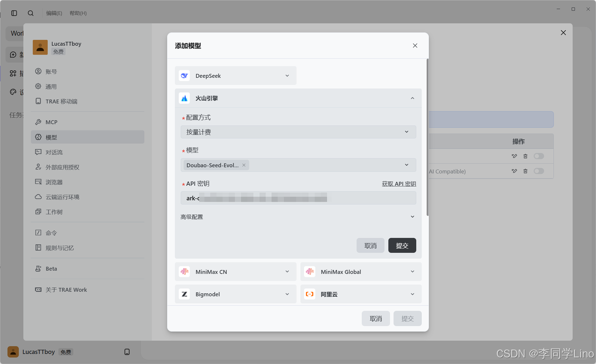The width and height of the screenshot is (596, 364).
Task: Click the trash icon in the AI Compatible row
Action: pyautogui.click(x=526, y=171)
